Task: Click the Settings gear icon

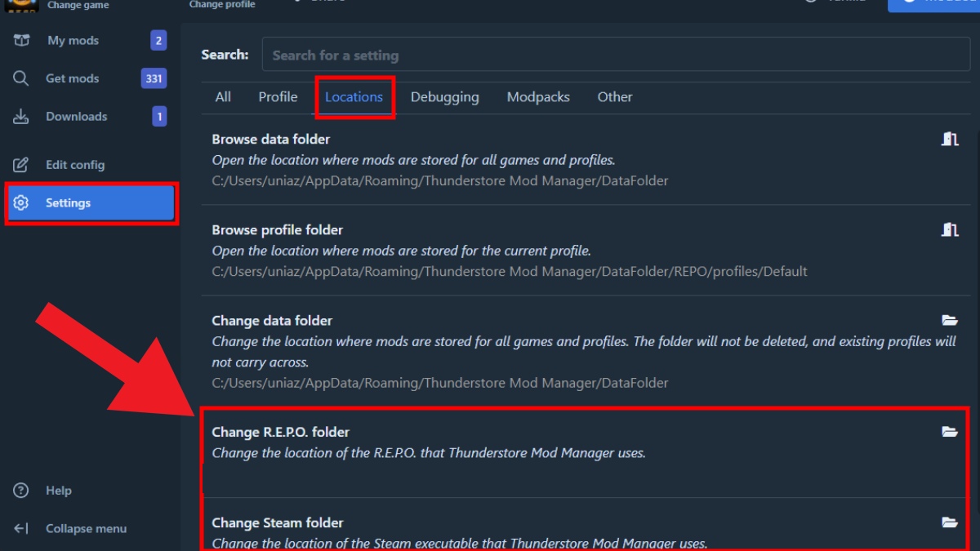Action: coord(20,202)
